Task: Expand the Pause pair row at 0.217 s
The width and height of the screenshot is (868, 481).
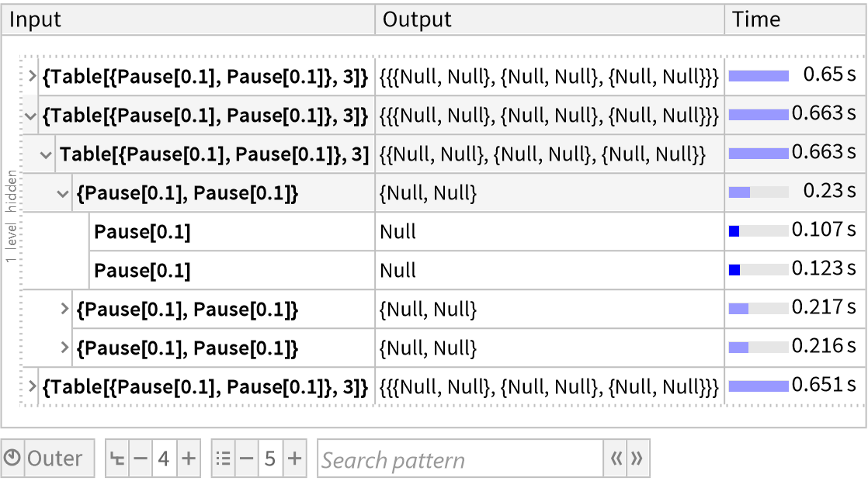Action: 65,309
